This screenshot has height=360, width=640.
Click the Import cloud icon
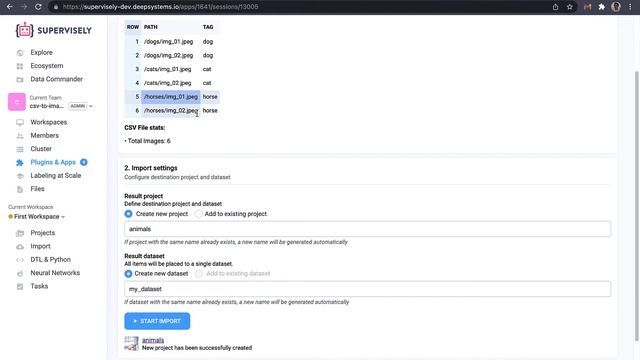[20, 247]
